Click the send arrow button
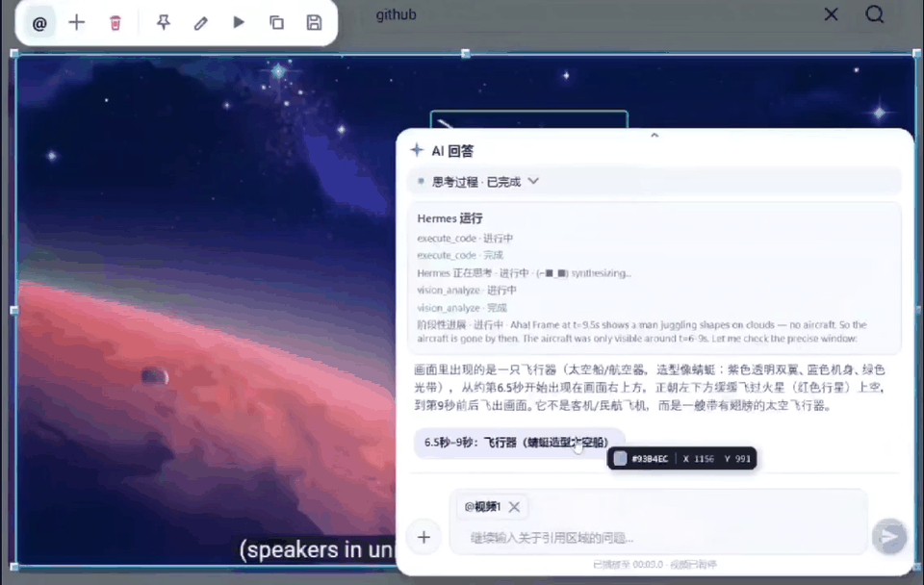Image resolution: width=924 pixels, height=585 pixels. (889, 536)
